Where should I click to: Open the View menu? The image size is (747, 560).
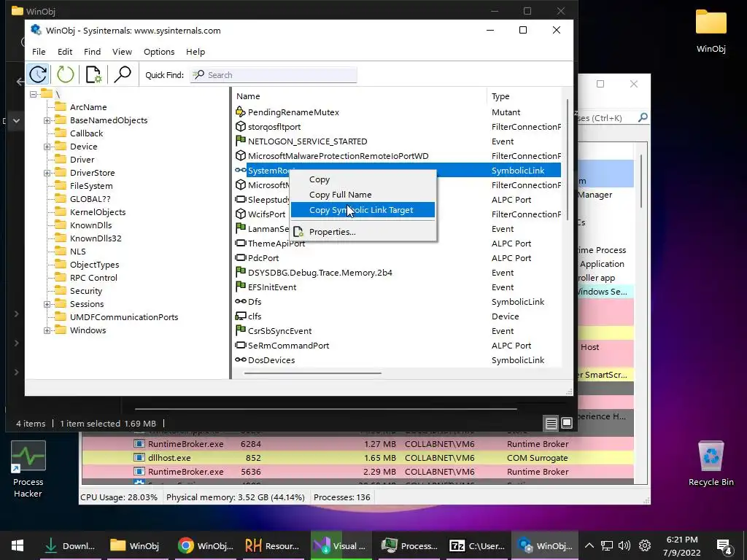tap(122, 52)
